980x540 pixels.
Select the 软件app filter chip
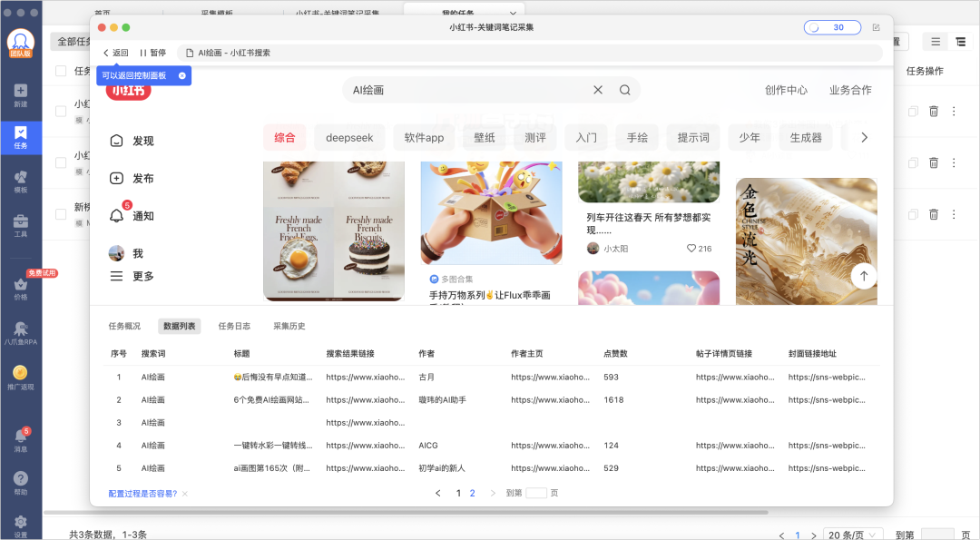(424, 138)
